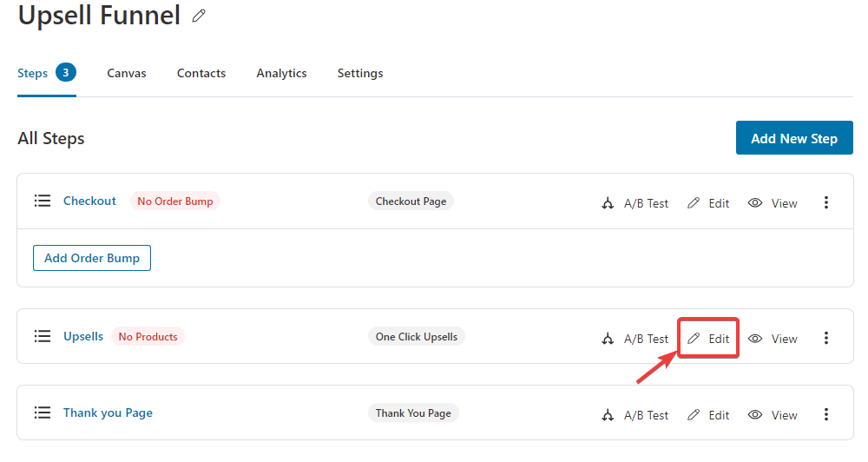Click drag handle icon of Thank you Page

[x=43, y=412]
